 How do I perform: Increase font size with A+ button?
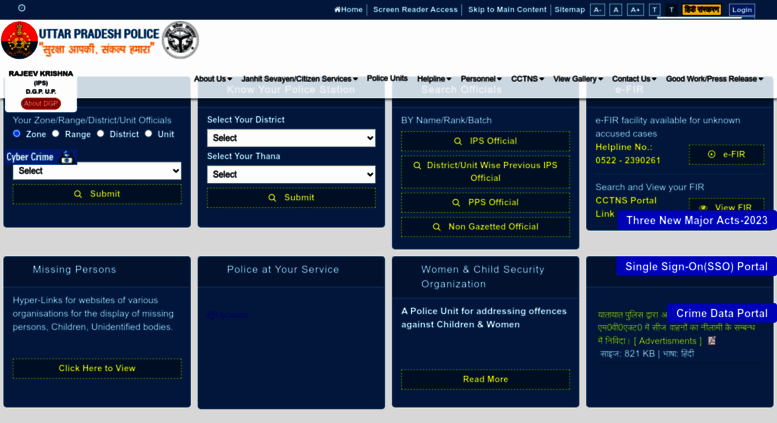click(x=635, y=10)
